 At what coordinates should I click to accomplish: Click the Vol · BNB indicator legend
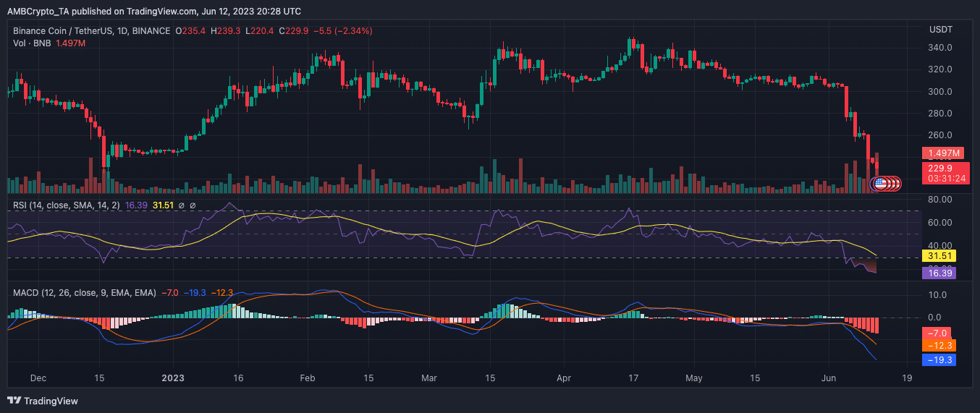(x=33, y=43)
